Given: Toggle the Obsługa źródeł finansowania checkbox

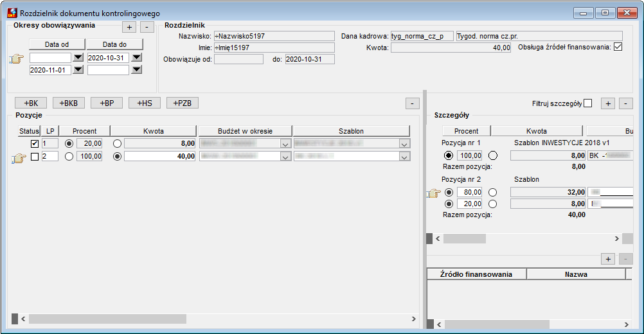Looking at the screenshot, I should click(618, 47).
